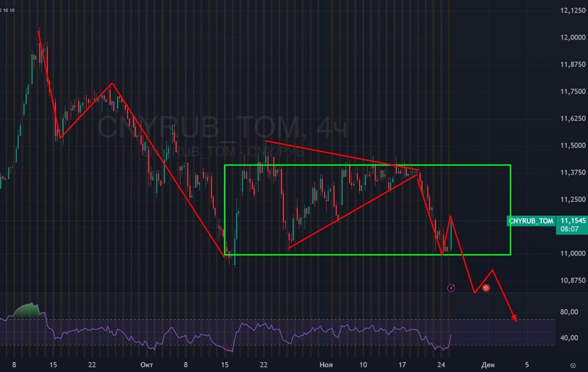Click date 24 on the time axis

point(442,365)
